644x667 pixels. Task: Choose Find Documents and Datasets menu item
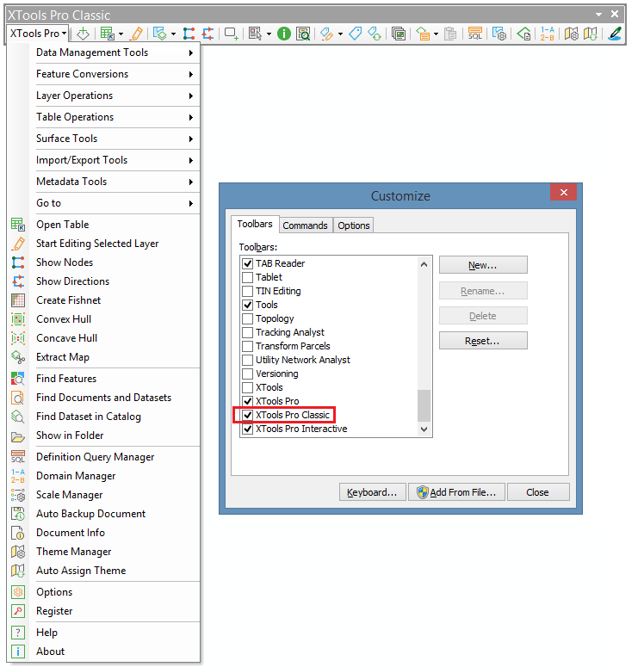tap(103, 398)
